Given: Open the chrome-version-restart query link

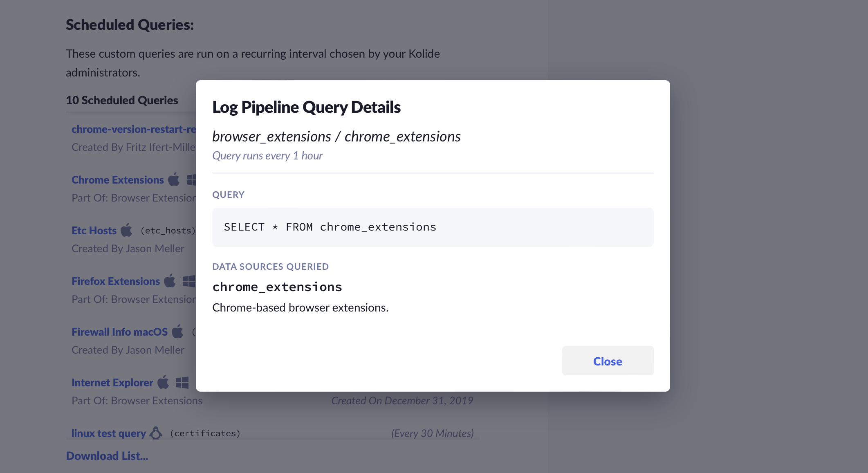Looking at the screenshot, I should 134,129.
